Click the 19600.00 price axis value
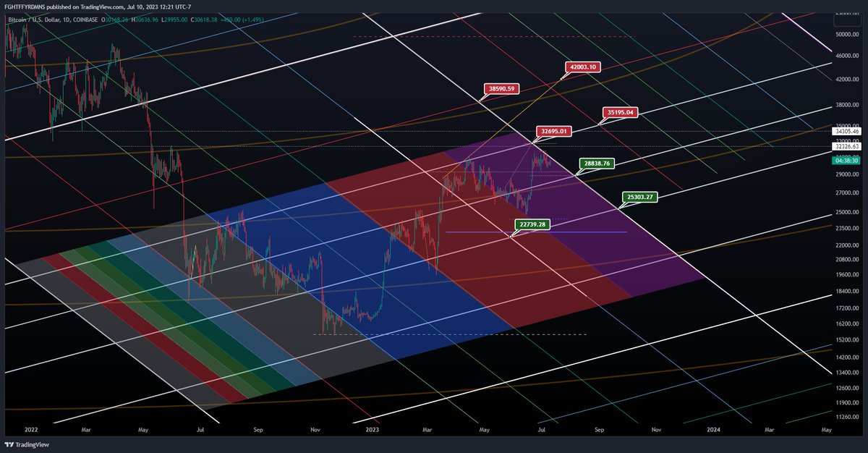This screenshot has width=868, height=453. [846, 275]
